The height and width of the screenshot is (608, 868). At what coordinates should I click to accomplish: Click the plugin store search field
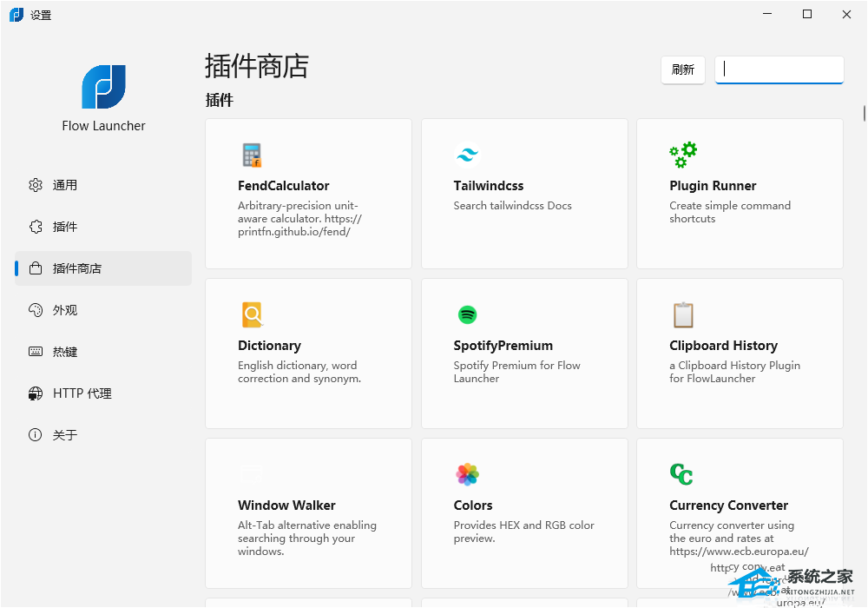pos(779,69)
